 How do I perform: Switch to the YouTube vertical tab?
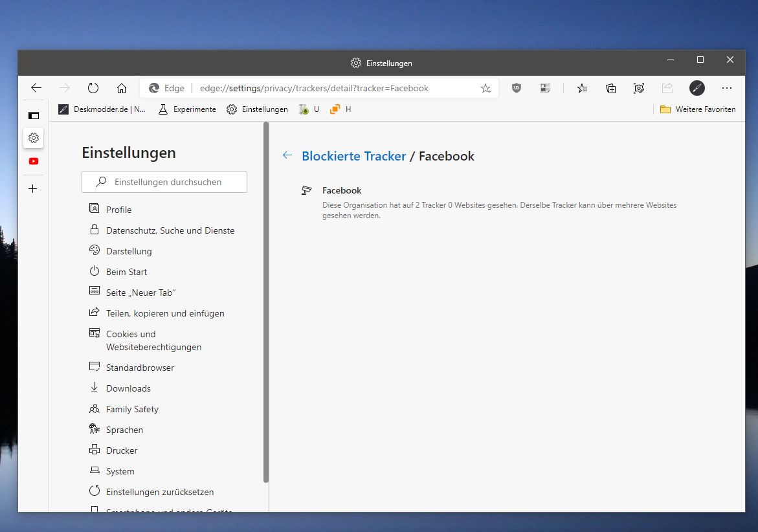click(x=34, y=161)
